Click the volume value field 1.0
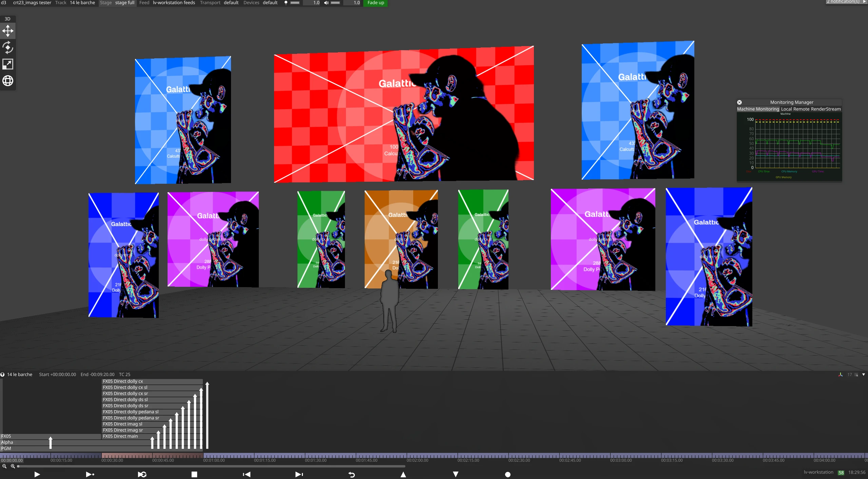Screen dimensions: 868x479 pos(352,3)
